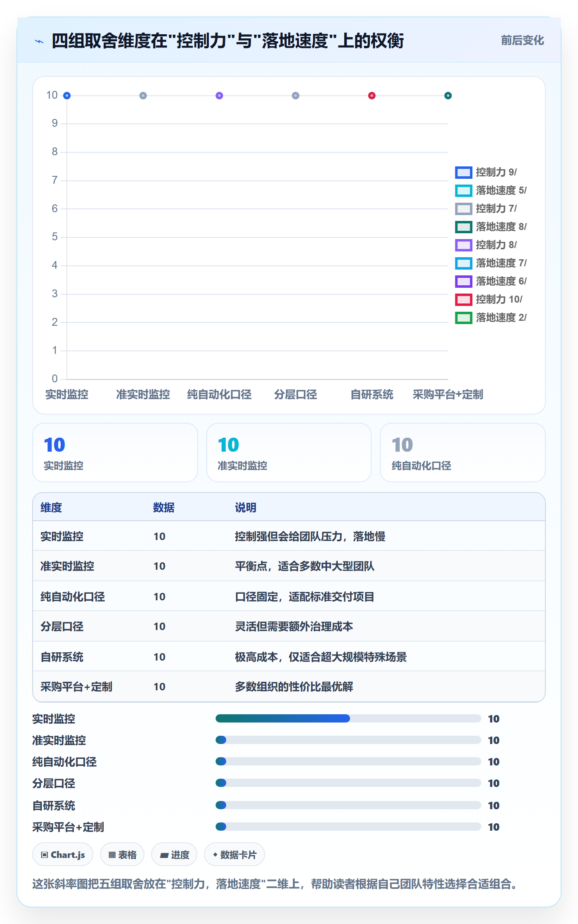This screenshot has height=924, width=578.
Task: Select the 准实时监控 stat card
Action: pyautogui.click(x=289, y=453)
